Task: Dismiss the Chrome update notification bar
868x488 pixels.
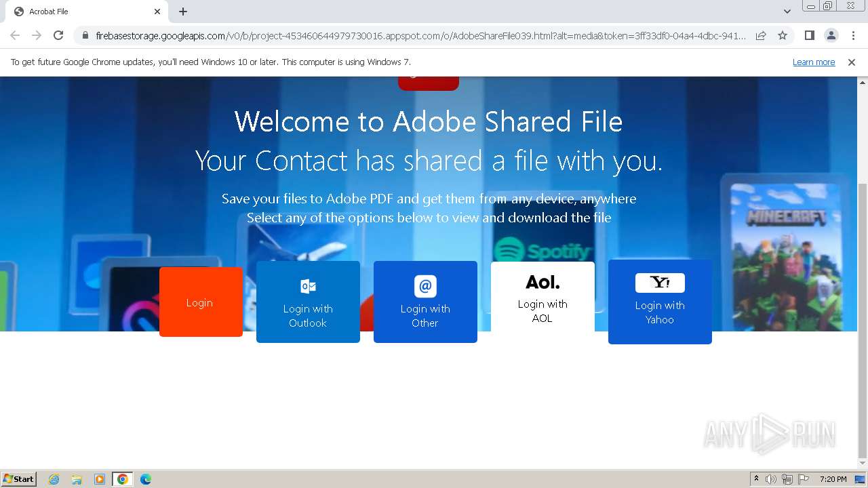Action: (852, 62)
